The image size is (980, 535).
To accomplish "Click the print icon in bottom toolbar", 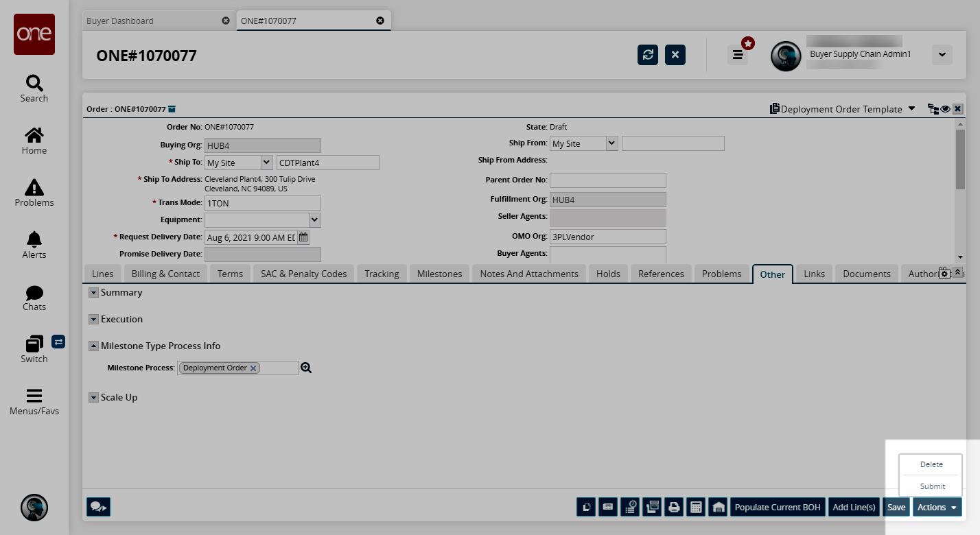I will 674,508.
